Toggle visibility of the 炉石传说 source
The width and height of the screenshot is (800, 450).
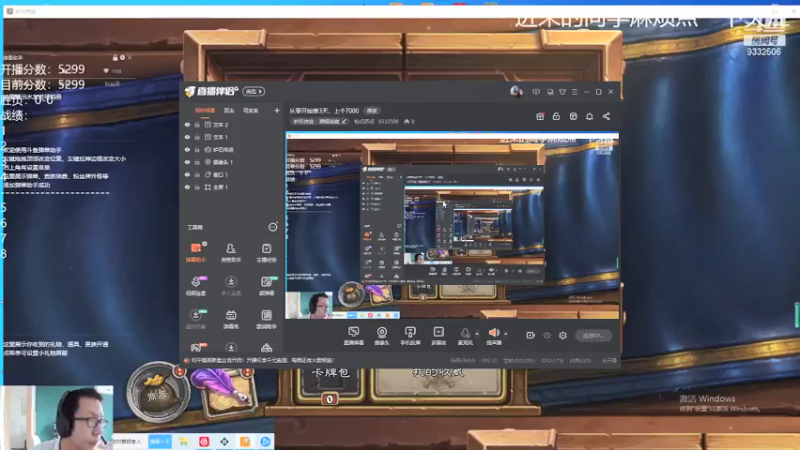(187, 150)
